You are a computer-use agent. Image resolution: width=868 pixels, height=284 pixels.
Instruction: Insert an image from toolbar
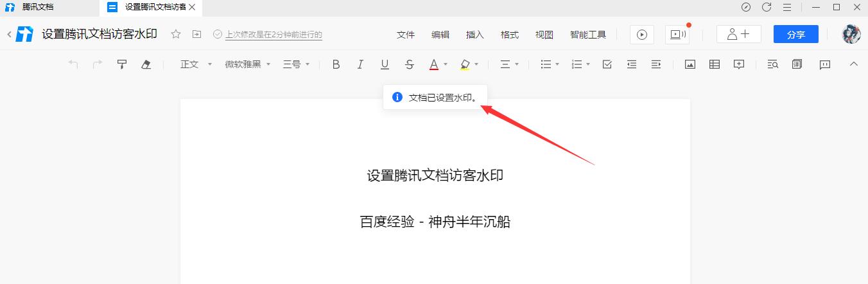tap(690, 64)
